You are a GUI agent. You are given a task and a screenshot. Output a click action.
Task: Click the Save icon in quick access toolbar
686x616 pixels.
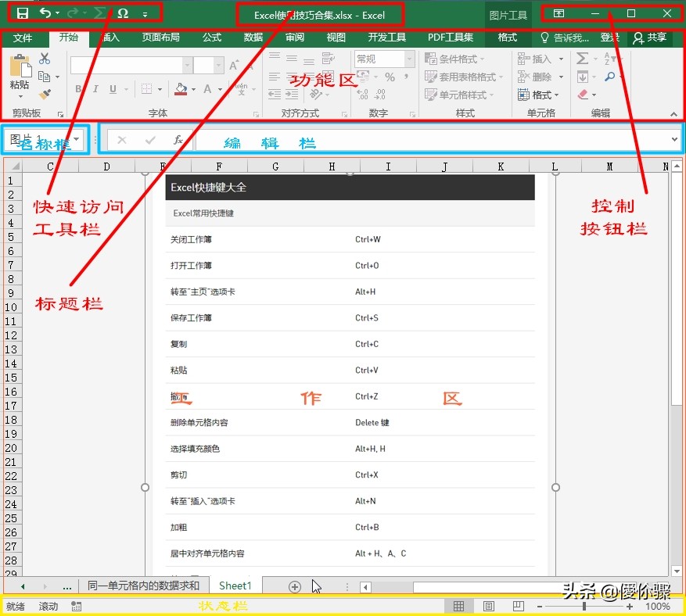[x=23, y=13]
